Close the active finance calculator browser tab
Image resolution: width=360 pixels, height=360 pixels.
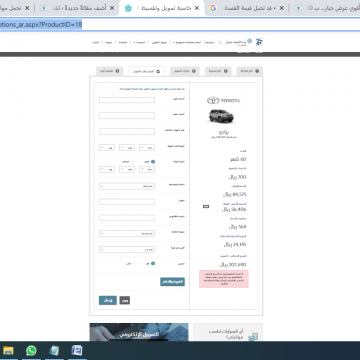pyautogui.click(x=197, y=8)
